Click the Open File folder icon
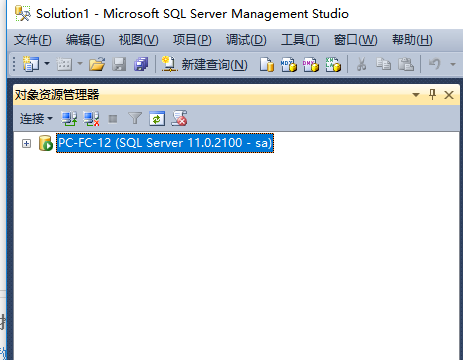The height and width of the screenshot is (360, 463). pos(97,64)
